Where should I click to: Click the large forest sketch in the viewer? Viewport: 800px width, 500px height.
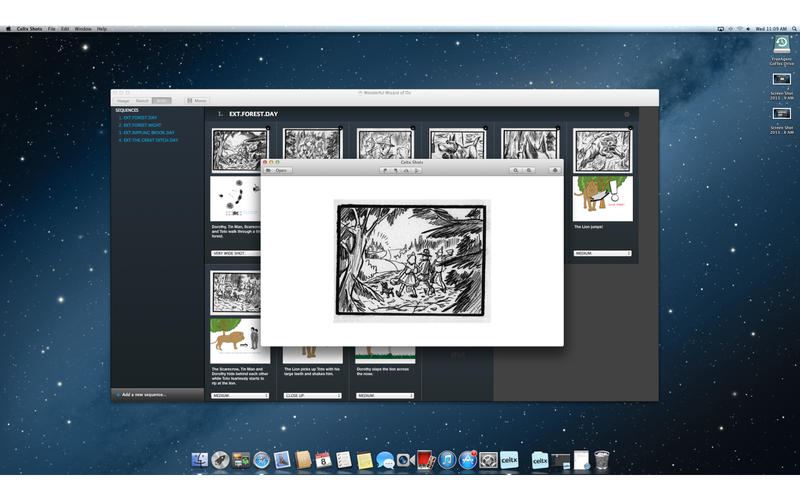coord(411,261)
